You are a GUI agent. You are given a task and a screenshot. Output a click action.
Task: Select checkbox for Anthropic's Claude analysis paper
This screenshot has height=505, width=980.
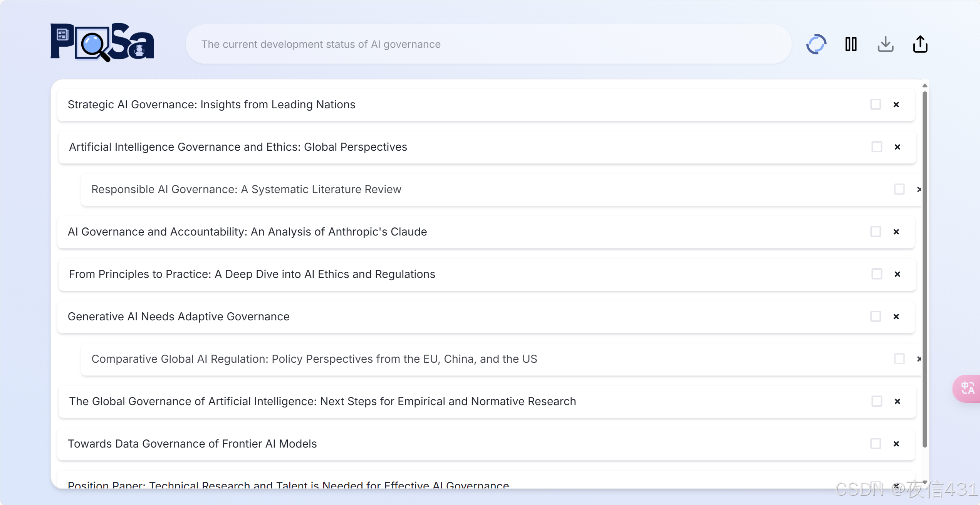[x=876, y=232]
